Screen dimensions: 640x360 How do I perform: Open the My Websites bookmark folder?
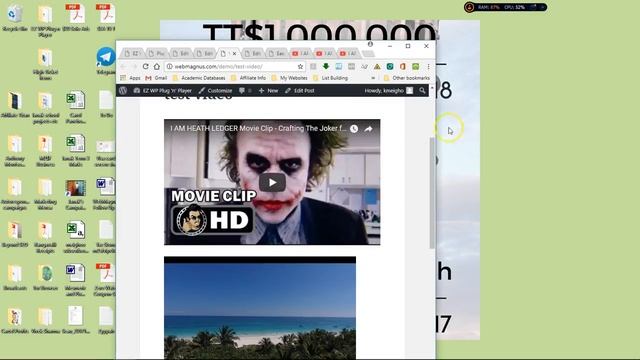(x=289, y=78)
